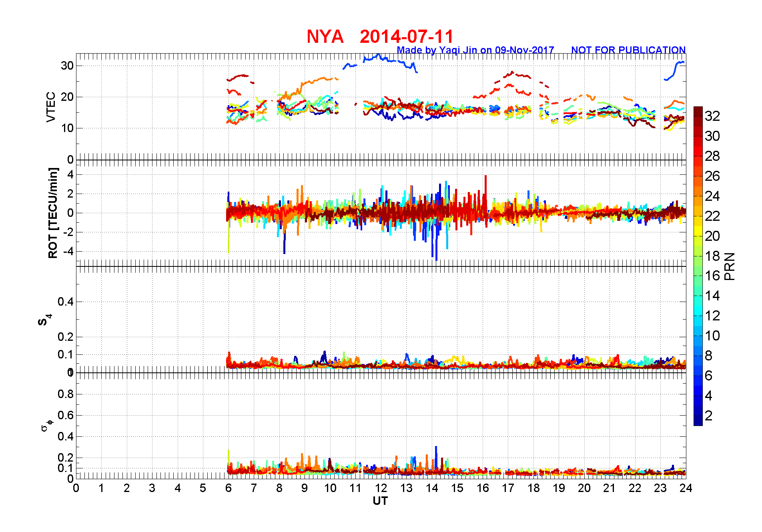The width and height of the screenshot is (762, 532).
Task: Click colorbar tick label "28"
Action: coord(712,156)
